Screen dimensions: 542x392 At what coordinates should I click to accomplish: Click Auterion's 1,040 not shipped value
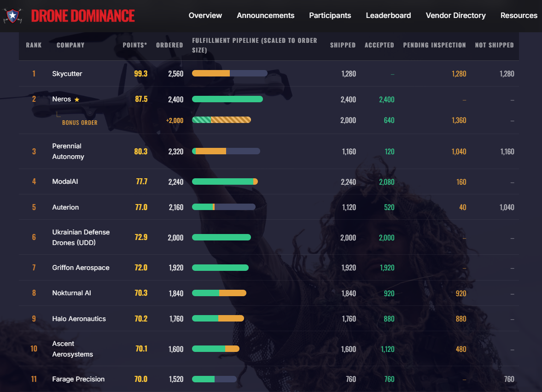[507, 207]
